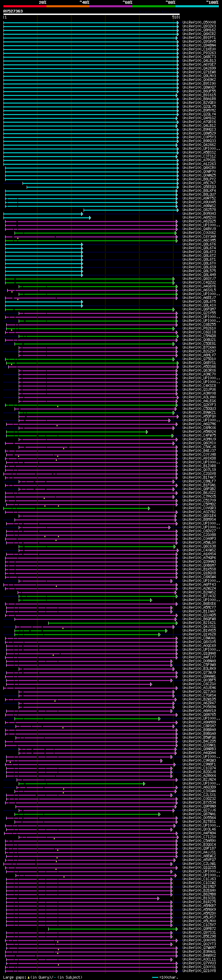The width and height of the screenshot is (222, 980).
Task: Open hit UniRef100_B9IPT1
Action: pos(199,38)
